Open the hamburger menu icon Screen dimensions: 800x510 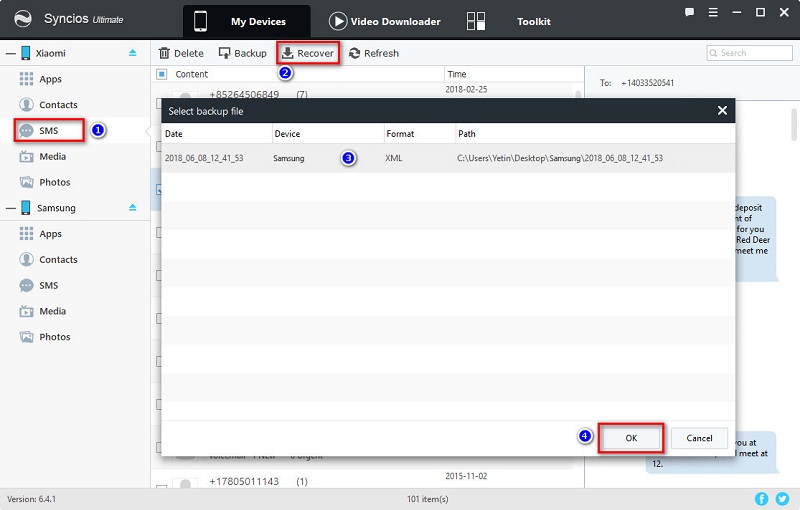click(x=713, y=12)
